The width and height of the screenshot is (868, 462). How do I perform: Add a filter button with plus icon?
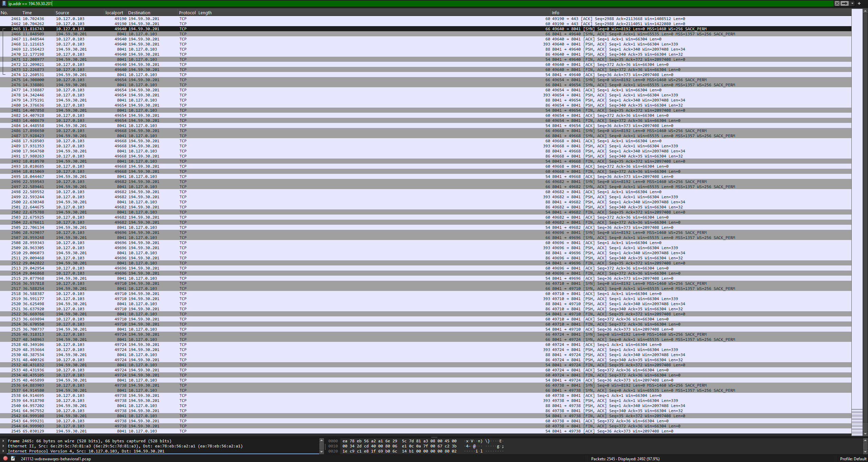pyautogui.click(x=859, y=3)
